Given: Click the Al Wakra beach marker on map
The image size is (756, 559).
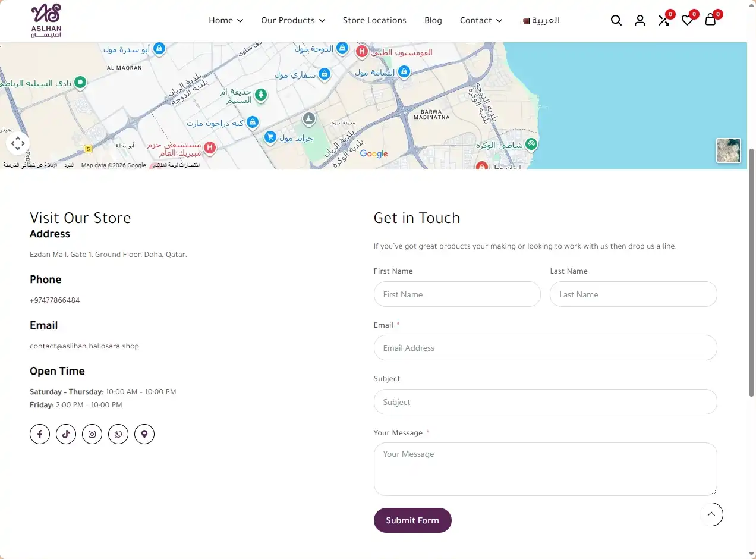Looking at the screenshot, I should [x=531, y=143].
